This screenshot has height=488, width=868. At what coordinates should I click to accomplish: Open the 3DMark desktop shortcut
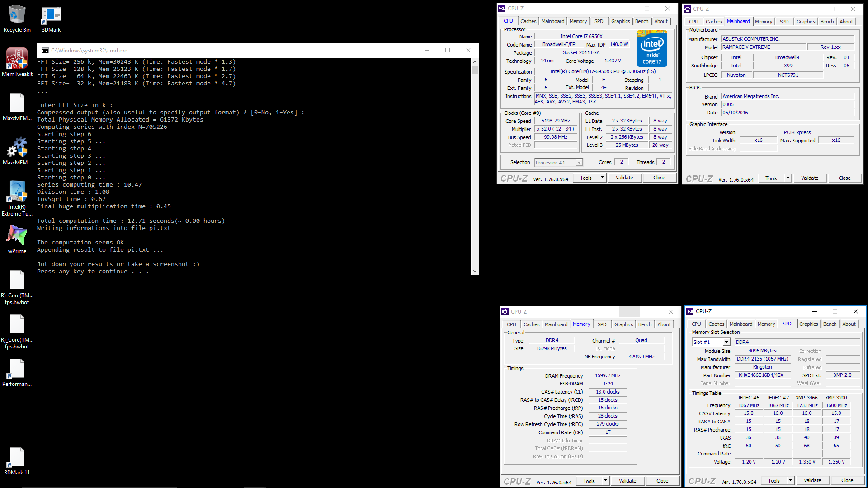point(51,18)
